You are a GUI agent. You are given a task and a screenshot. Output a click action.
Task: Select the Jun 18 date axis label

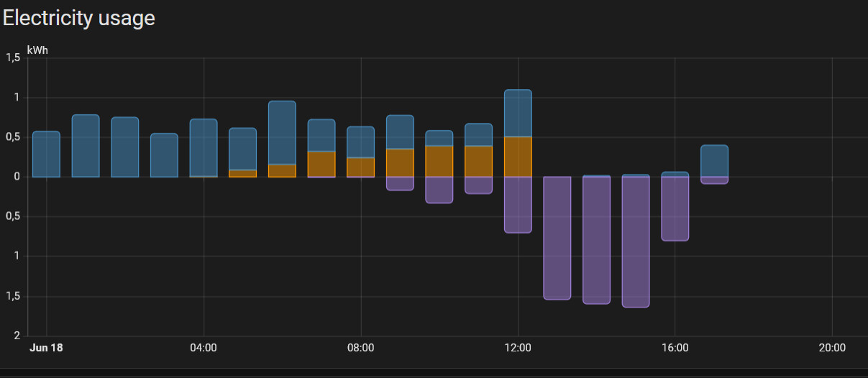click(x=46, y=348)
